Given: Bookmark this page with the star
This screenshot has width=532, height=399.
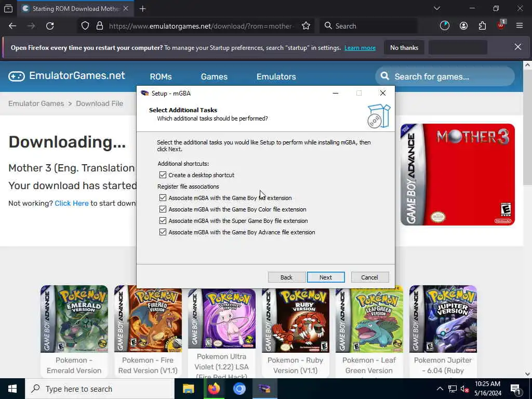Looking at the screenshot, I should (306, 26).
